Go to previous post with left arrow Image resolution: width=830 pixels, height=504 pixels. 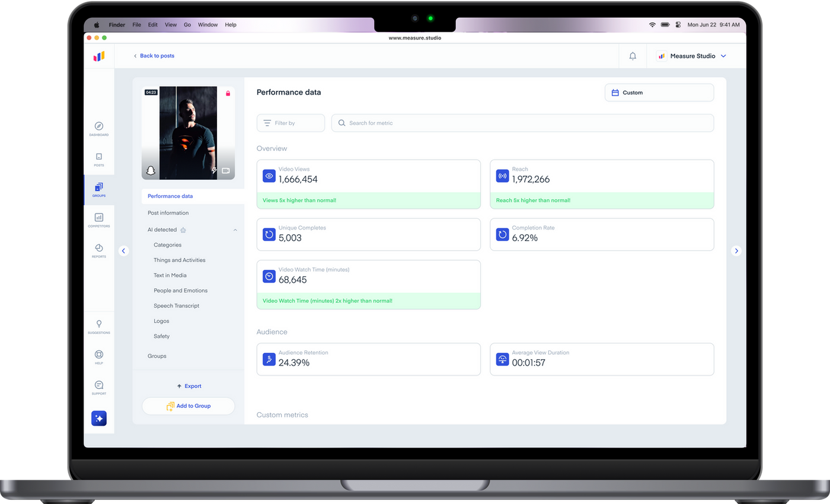(x=123, y=251)
